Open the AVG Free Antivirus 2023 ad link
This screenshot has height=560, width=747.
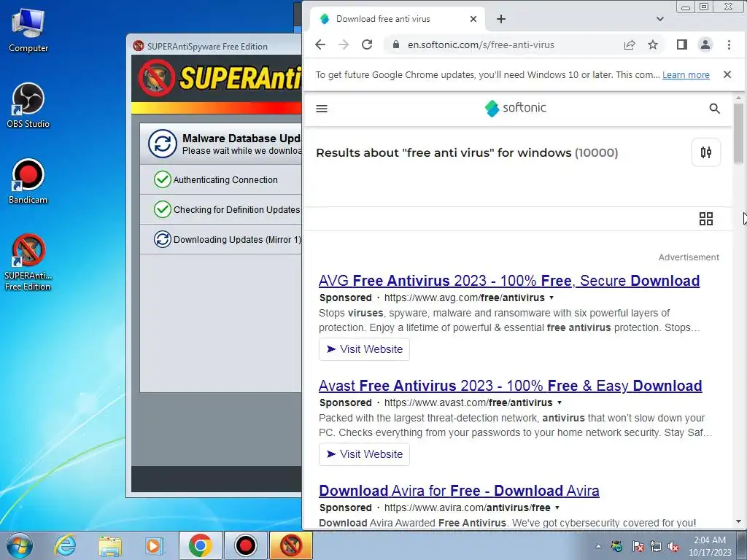tap(508, 281)
